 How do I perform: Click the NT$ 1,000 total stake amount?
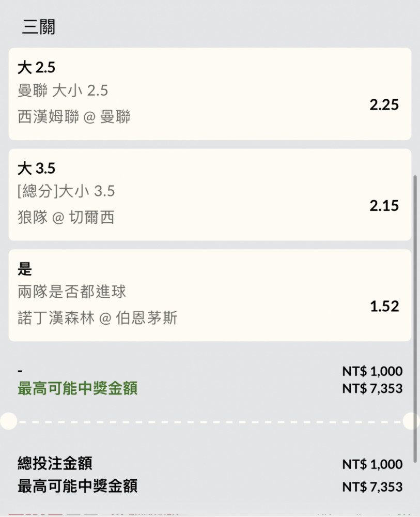[x=372, y=464]
